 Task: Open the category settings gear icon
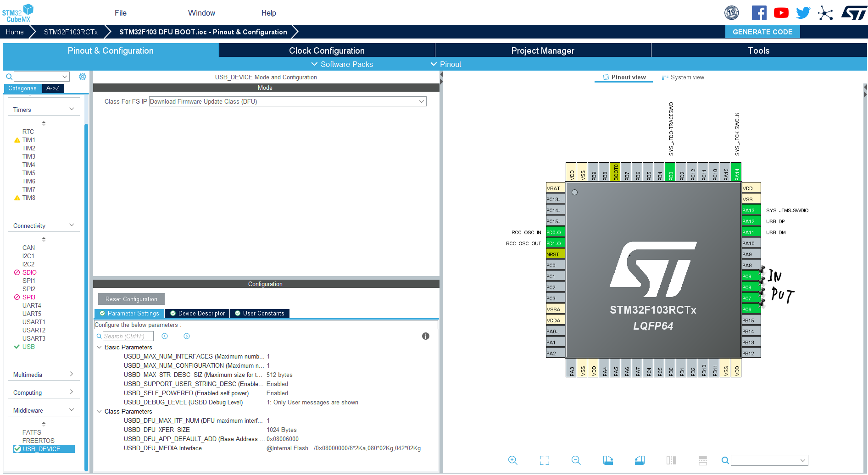[x=83, y=77]
